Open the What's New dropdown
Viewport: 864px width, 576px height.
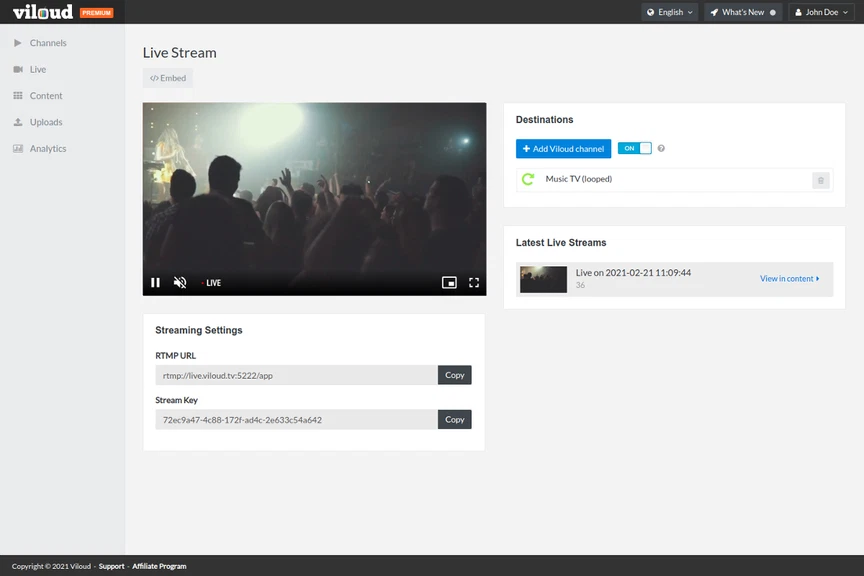point(743,12)
